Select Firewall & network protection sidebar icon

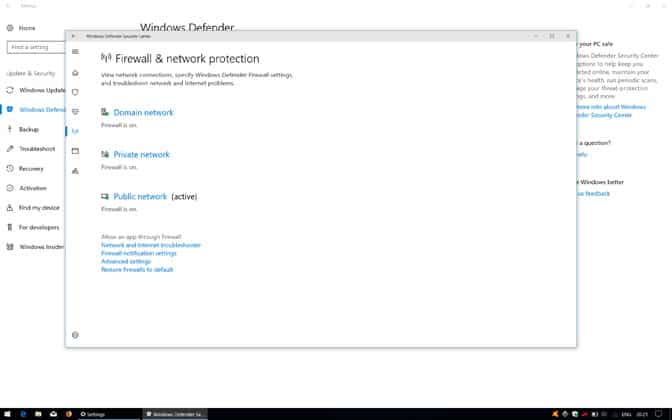pos(75,131)
